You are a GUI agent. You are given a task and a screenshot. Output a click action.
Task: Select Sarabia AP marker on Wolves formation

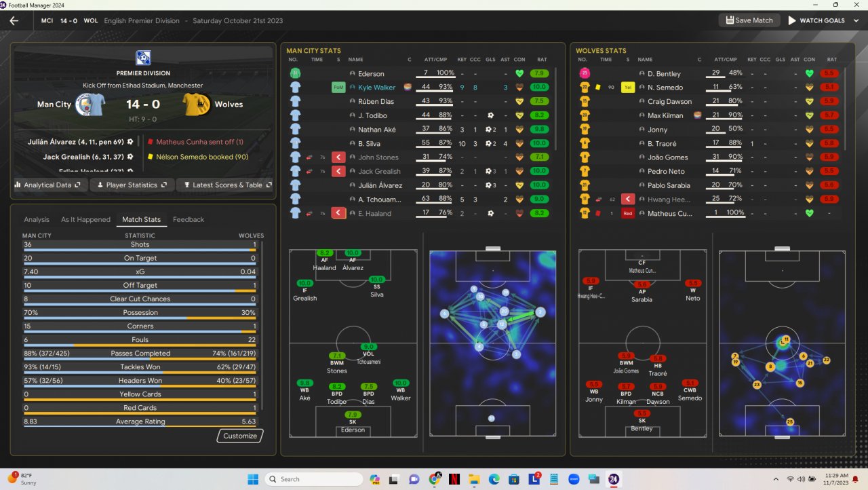[x=642, y=293]
